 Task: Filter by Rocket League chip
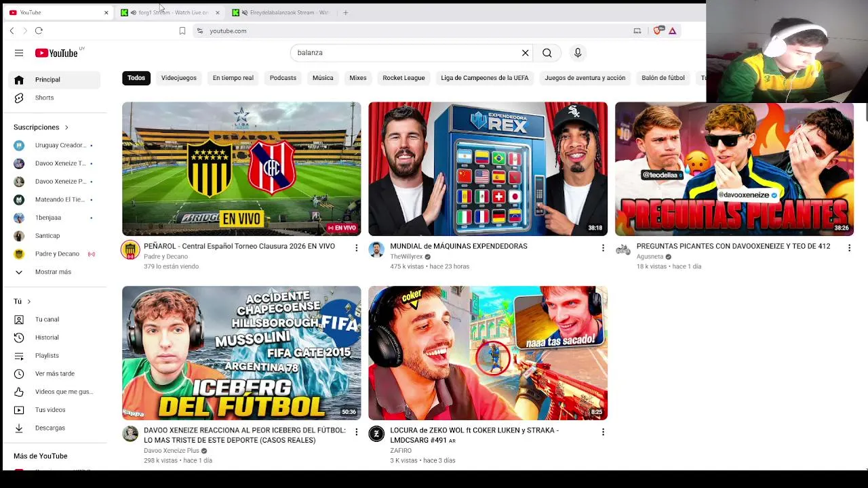pos(403,78)
